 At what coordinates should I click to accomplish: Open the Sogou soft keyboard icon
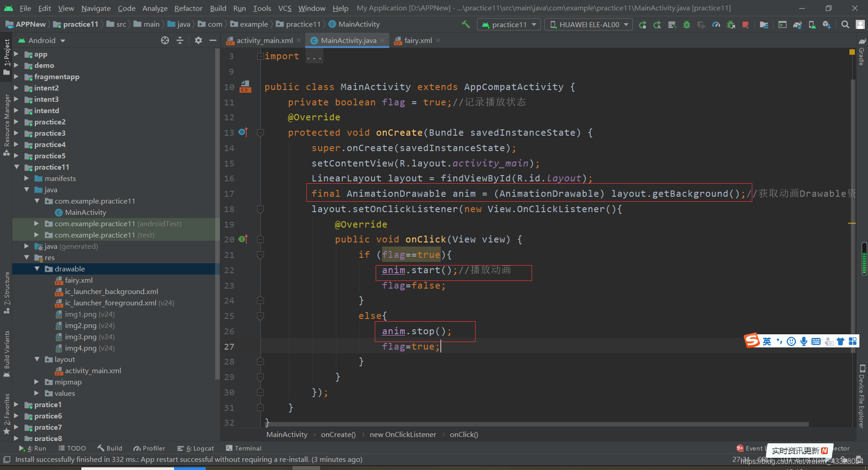[x=816, y=341]
